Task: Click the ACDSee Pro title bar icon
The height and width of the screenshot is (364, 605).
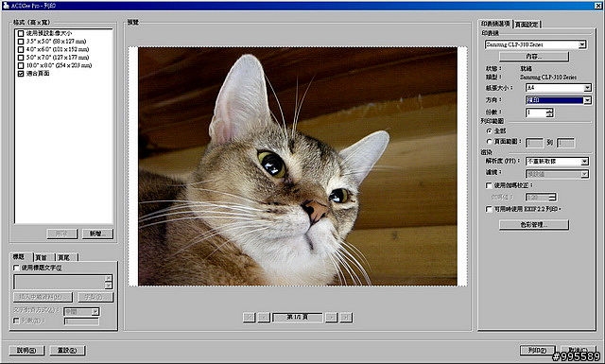Action: pyautogui.click(x=7, y=6)
